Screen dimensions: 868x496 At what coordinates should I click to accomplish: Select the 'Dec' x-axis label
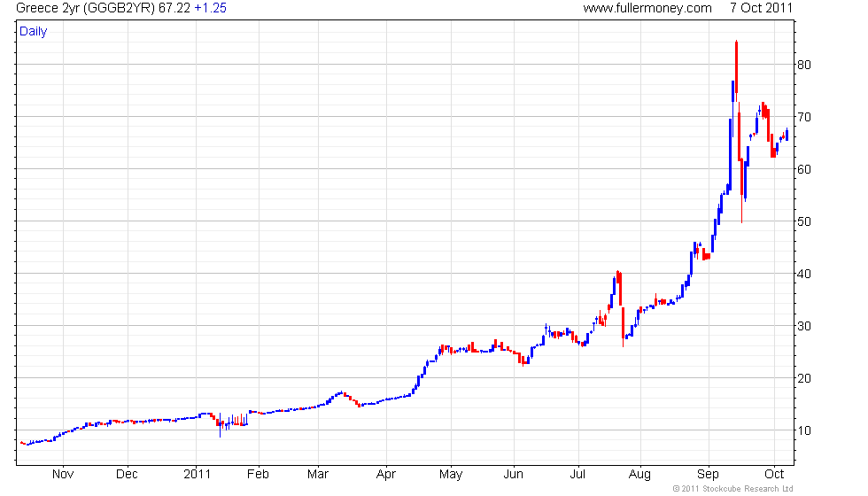coord(127,475)
